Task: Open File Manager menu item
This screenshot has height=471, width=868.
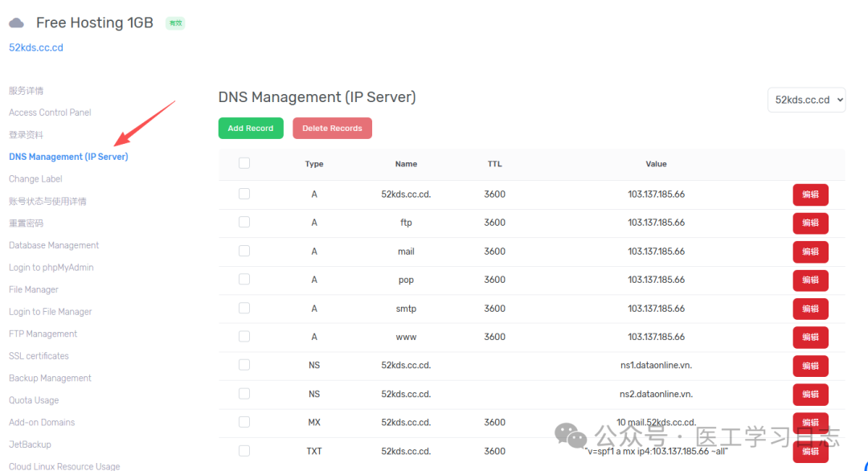Action: (34, 289)
